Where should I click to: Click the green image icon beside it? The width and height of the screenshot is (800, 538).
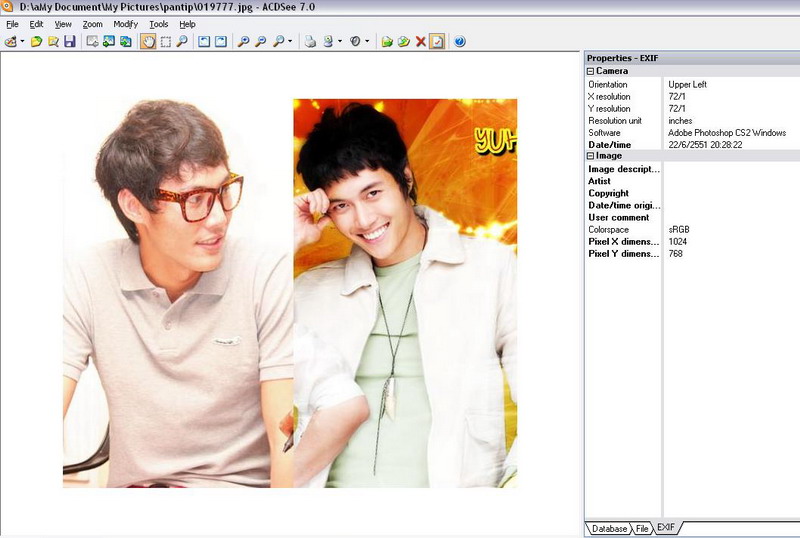(126, 41)
